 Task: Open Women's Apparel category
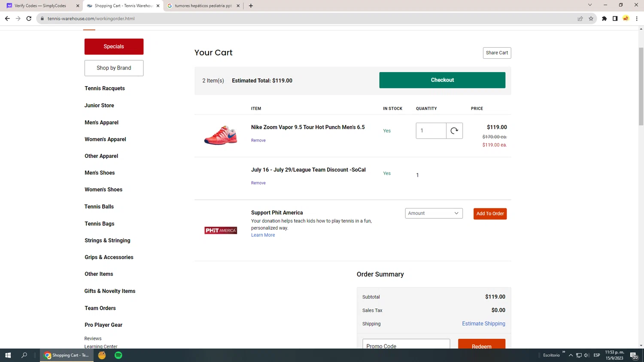[105, 139]
